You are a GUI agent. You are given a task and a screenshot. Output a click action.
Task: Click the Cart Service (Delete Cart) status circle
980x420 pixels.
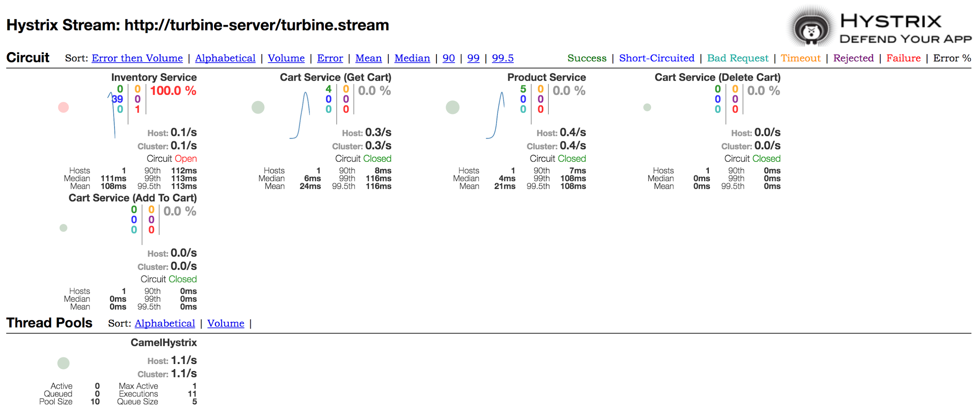tap(647, 107)
